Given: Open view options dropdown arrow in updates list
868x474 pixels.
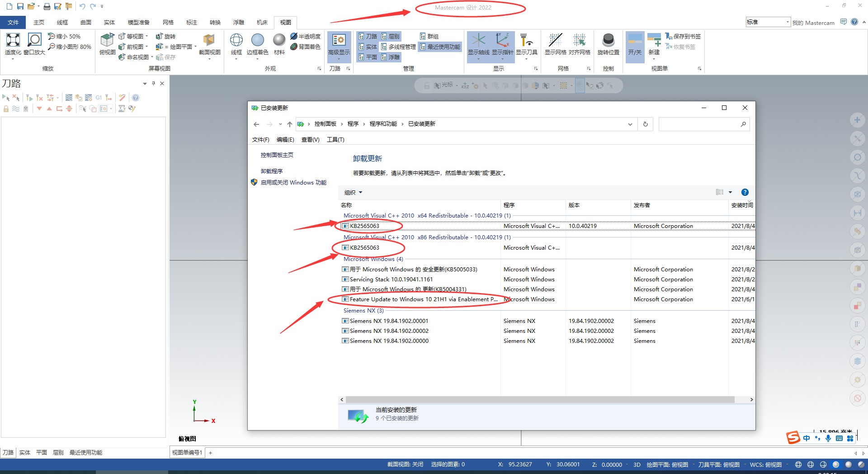Looking at the screenshot, I should coord(730,192).
